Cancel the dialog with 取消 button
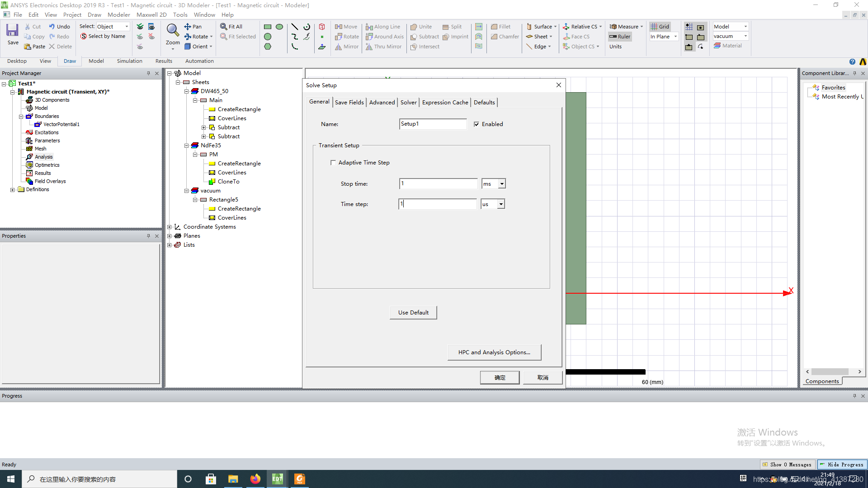 coord(542,378)
